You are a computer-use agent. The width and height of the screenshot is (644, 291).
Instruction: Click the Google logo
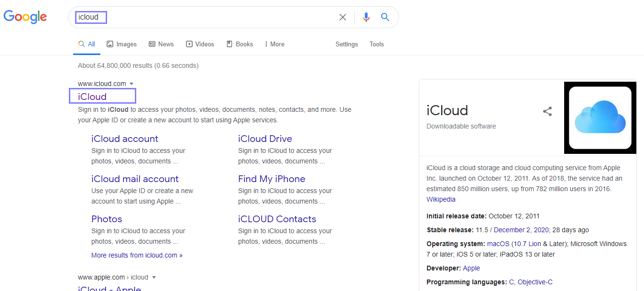click(x=25, y=17)
